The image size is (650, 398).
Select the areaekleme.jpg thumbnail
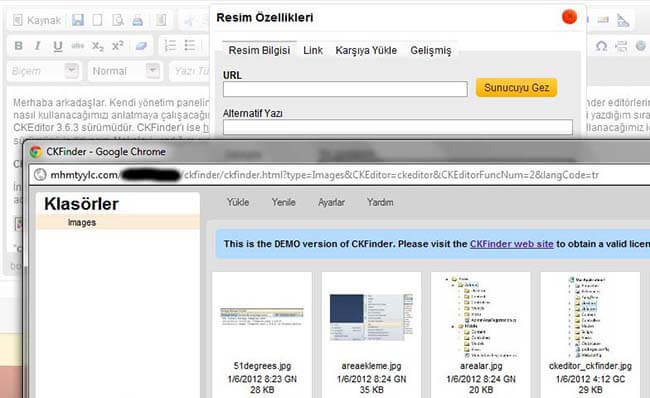(371, 318)
